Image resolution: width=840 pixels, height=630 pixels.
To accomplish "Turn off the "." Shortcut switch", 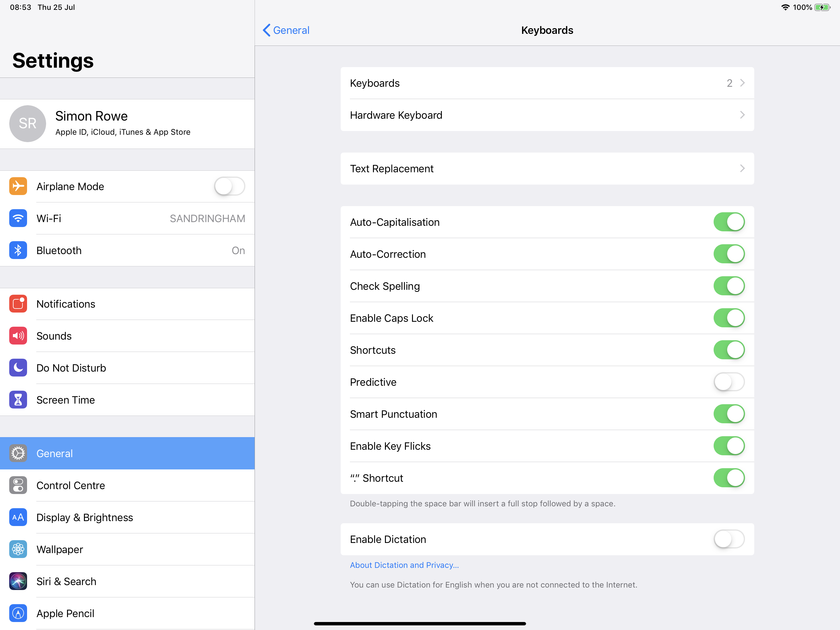I will pyautogui.click(x=729, y=478).
